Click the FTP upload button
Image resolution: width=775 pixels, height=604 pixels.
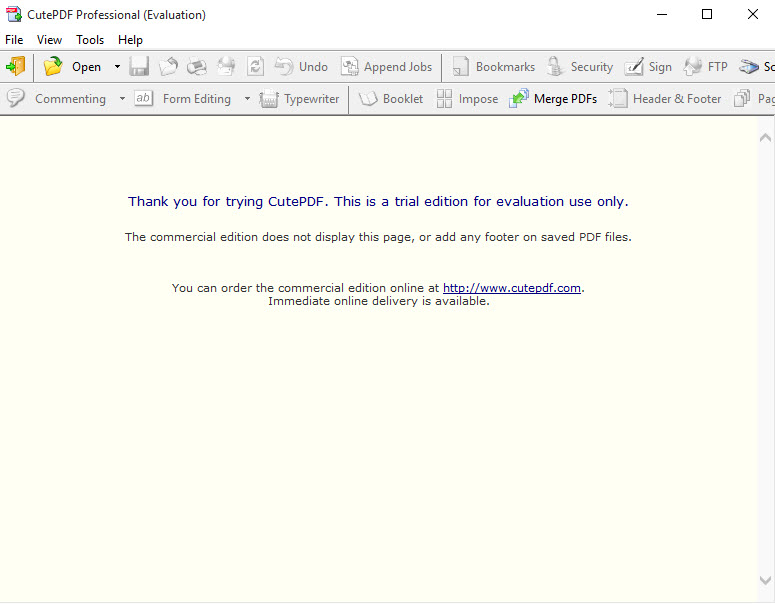[705, 66]
